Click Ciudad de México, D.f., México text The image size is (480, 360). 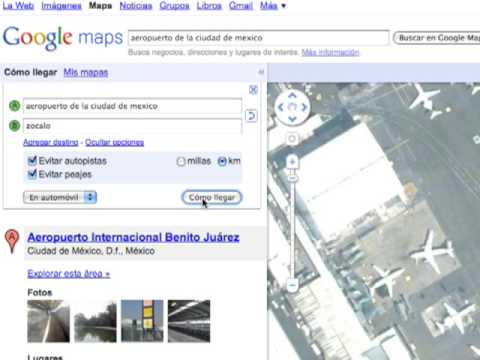[x=91, y=251]
